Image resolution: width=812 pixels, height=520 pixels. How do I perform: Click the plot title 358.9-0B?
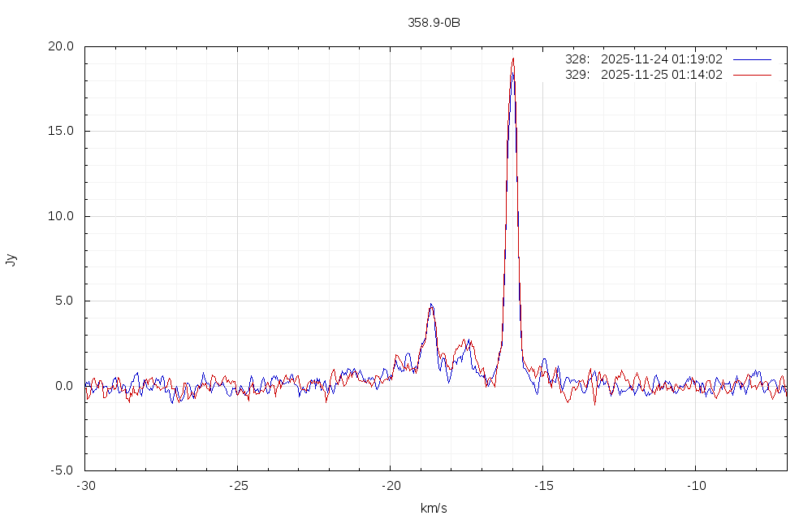434,23
